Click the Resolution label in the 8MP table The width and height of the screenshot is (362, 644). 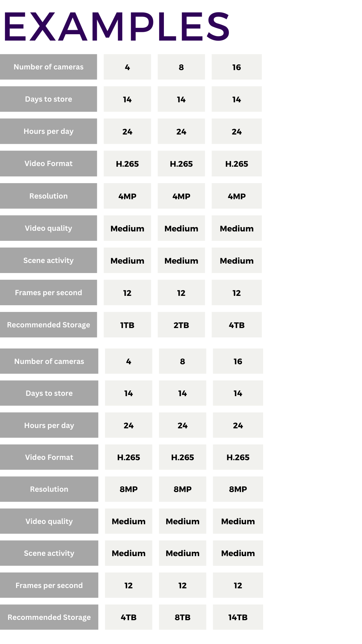[x=49, y=489]
